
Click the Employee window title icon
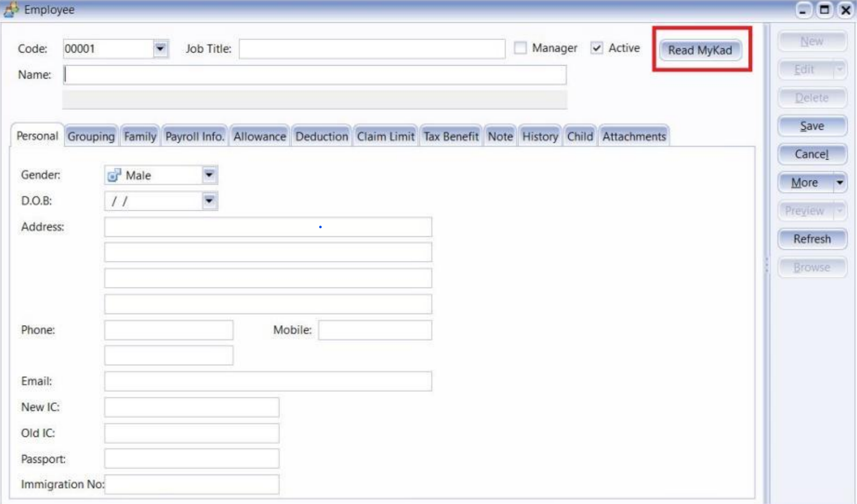click(x=11, y=9)
